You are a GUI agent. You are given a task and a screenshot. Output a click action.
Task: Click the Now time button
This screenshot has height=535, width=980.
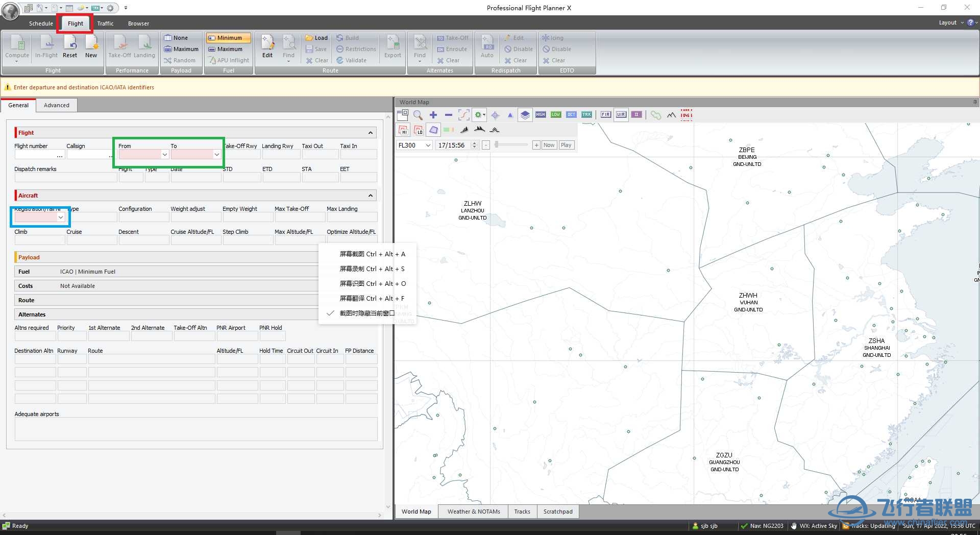click(549, 145)
